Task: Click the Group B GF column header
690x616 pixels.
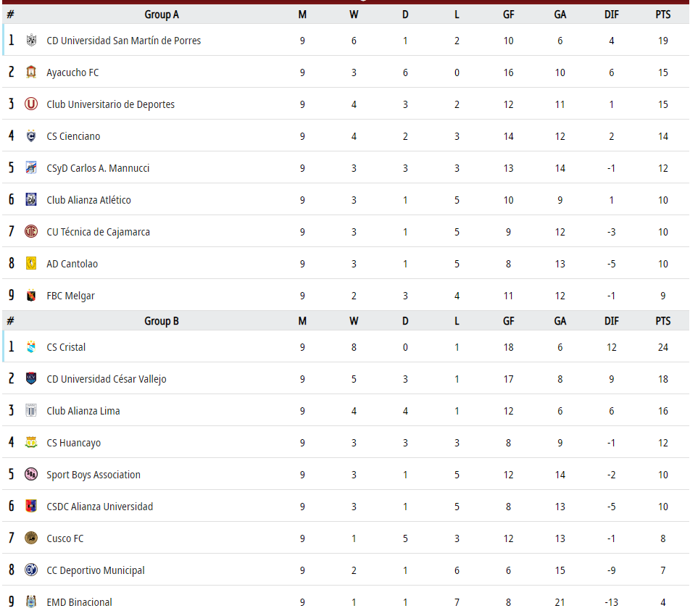Action: (x=508, y=321)
